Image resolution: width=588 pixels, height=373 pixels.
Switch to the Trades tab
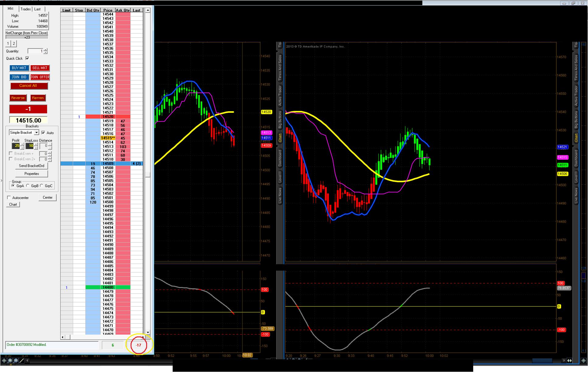(26, 9)
